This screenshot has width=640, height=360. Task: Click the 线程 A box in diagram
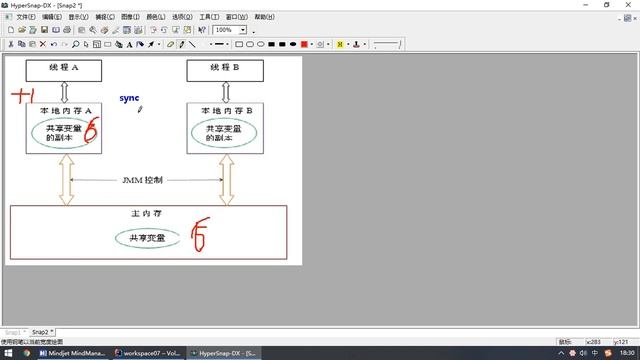[x=64, y=71]
